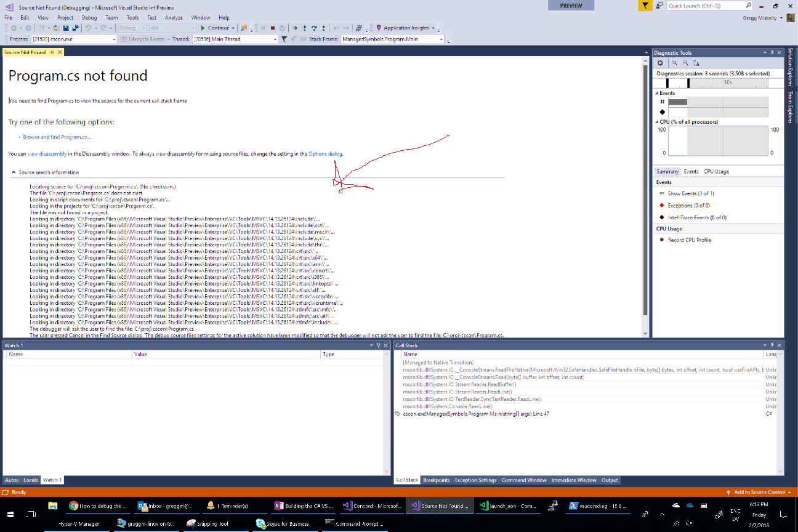Viewport: 798px width, 532px height.
Task: Click Zoom In magnifier in Diagnostic Tools
Action: pyautogui.click(x=675, y=63)
